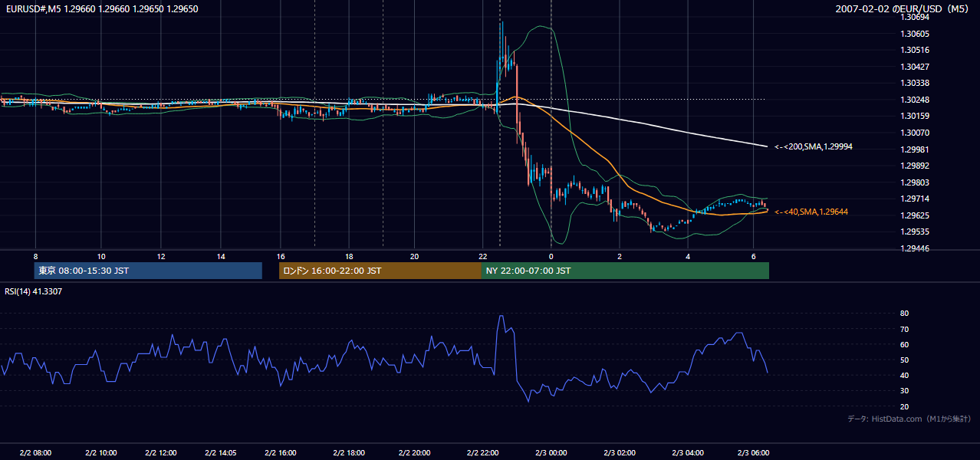Select the NY 22:00-07:00 JST session bar
Image resolution: width=980 pixels, height=460 pixels.
point(625,271)
